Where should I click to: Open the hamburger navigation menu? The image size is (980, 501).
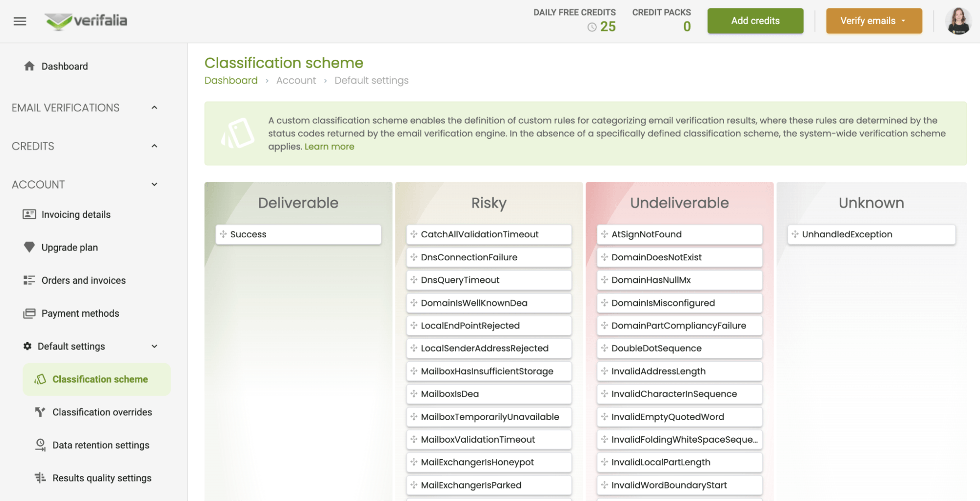(x=20, y=21)
